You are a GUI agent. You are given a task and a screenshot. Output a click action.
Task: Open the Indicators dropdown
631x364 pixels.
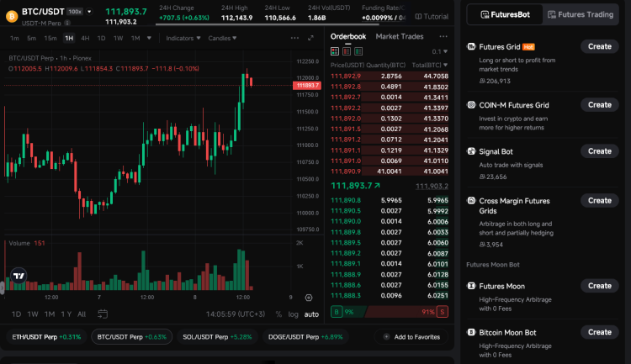(x=183, y=38)
